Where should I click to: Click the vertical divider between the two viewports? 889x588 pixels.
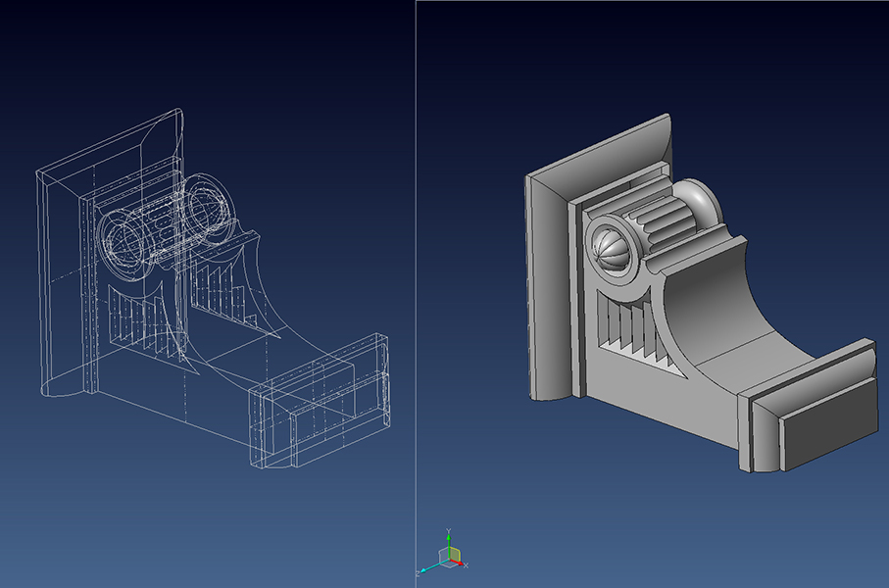click(416, 294)
